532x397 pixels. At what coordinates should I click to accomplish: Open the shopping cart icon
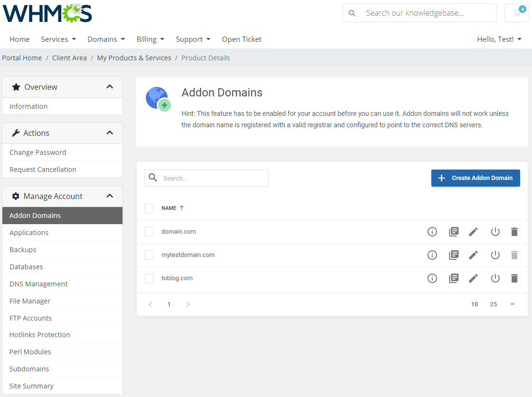pos(517,13)
